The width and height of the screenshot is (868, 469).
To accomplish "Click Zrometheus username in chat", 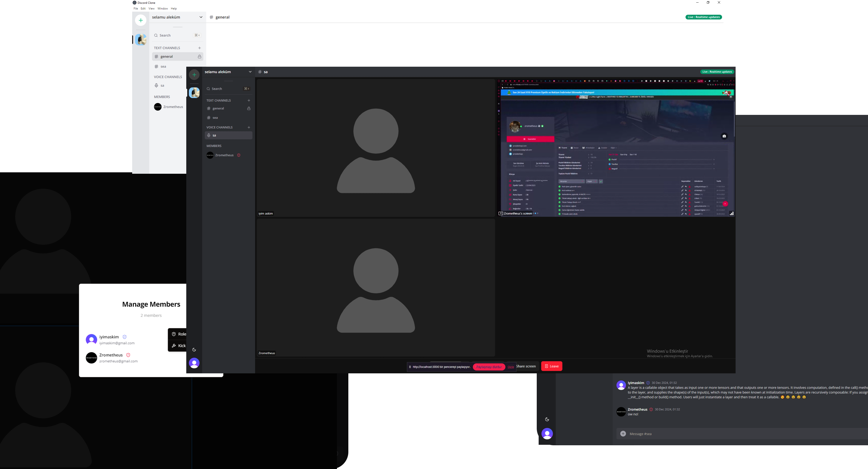I will (637, 410).
